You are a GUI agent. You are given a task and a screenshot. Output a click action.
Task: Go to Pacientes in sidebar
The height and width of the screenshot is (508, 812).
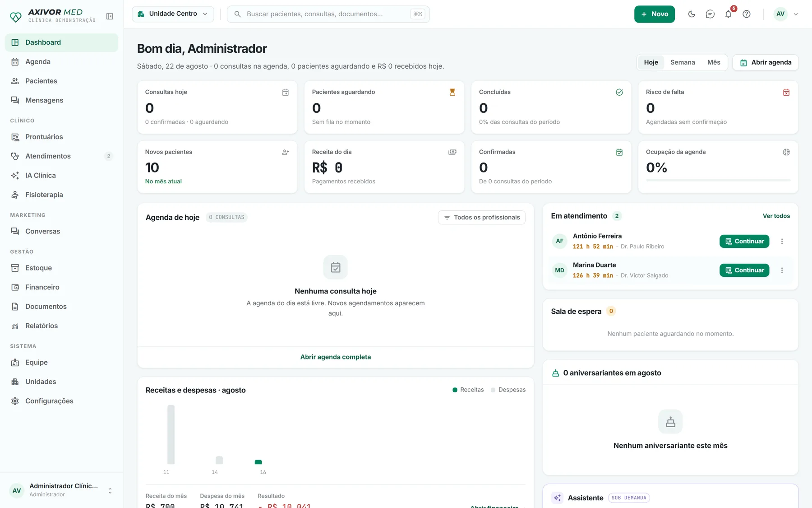coord(61,81)
